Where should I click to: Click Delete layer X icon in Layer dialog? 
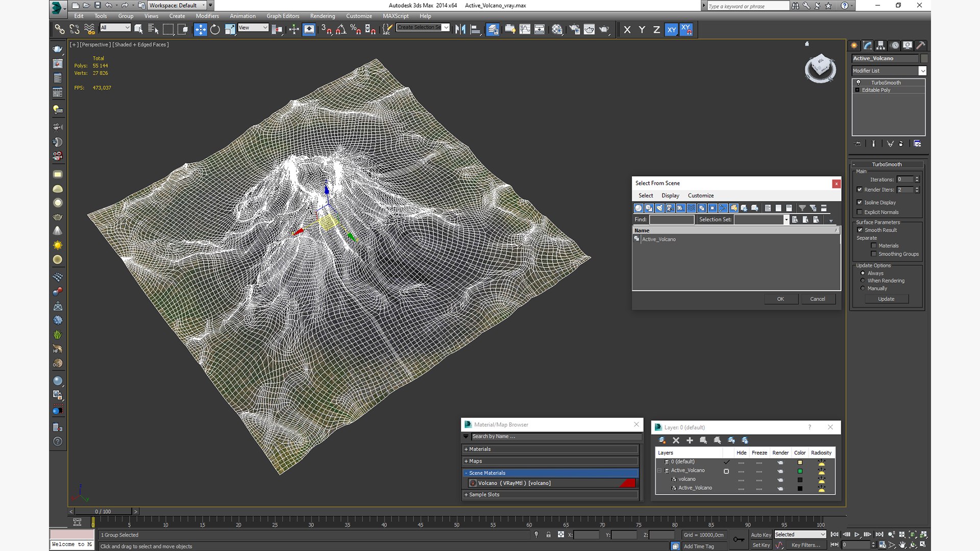click(x=676, y=440)
